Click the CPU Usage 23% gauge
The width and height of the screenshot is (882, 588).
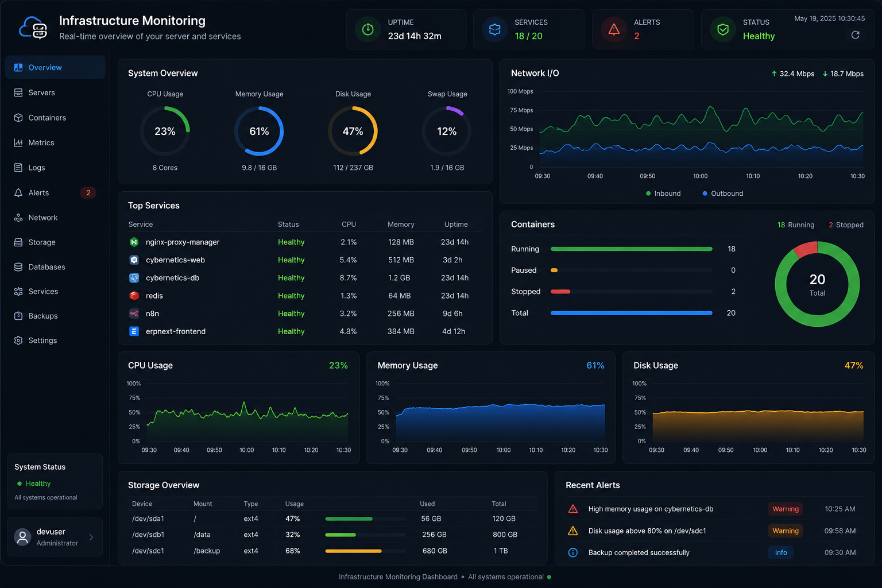click(x=165, y=131)
